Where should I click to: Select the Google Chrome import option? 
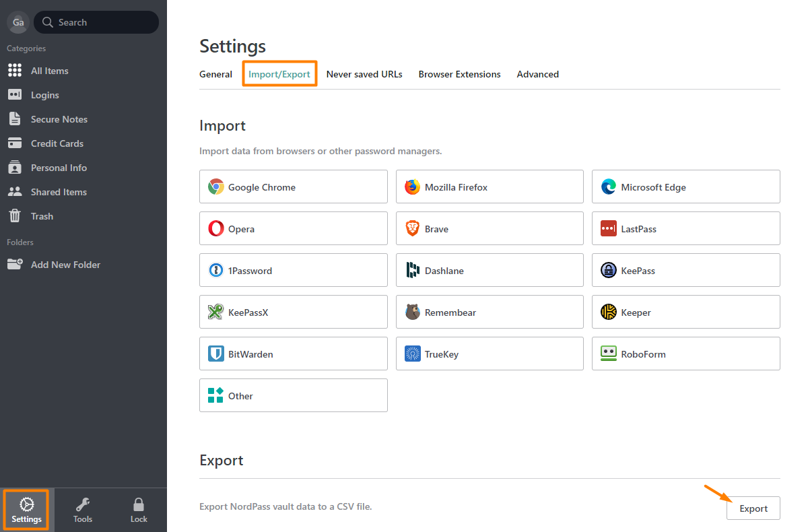coord(294,187)
